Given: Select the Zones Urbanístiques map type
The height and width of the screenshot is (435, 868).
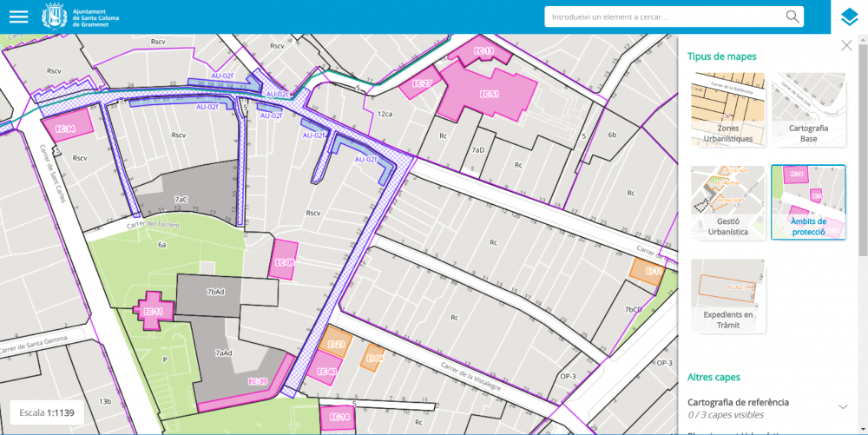Looking at the screenshot, I should tap(728, 109).
